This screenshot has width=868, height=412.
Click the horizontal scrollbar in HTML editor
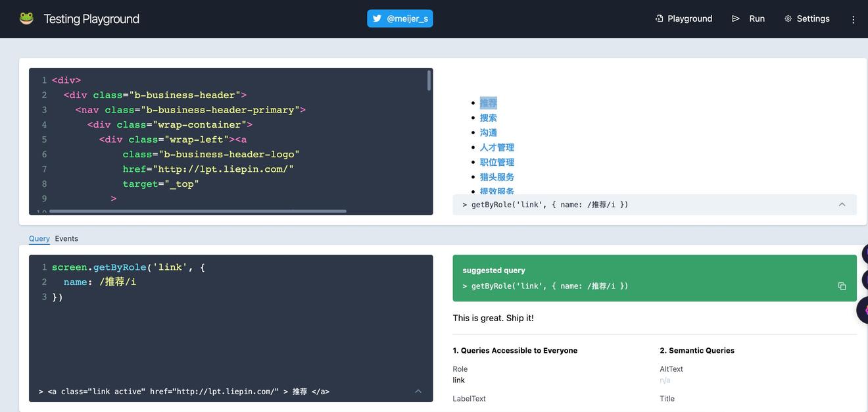pos(197,211)
